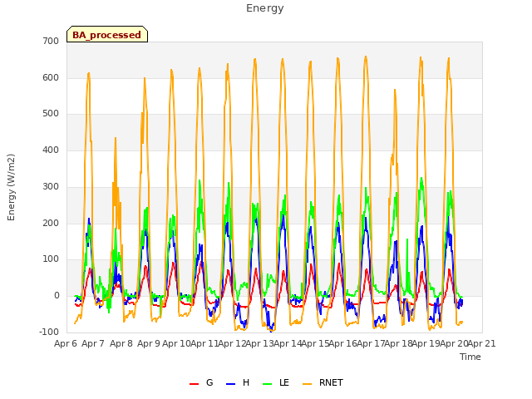Select the 700 y-axis tick label
Screen dimensions: 532x399
click(x=51, y=41)
